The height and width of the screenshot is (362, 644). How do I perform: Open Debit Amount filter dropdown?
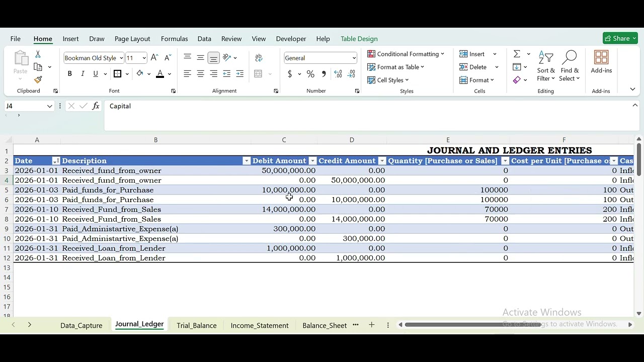312,161
